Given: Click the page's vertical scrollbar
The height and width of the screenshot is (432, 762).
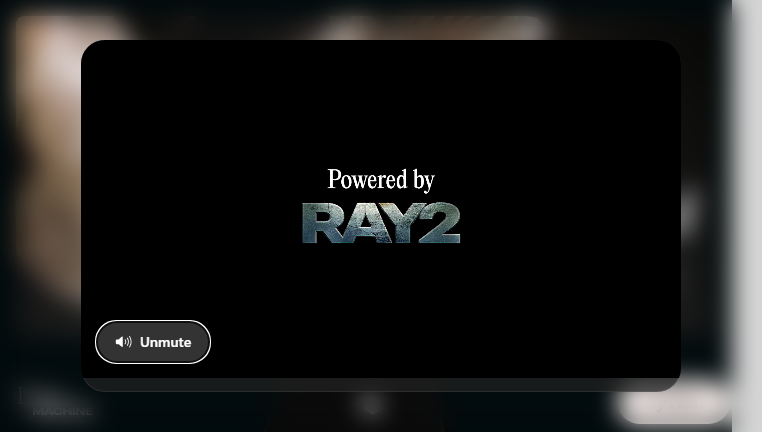Looking at the screenshot, I should click(x=747, y=216).
